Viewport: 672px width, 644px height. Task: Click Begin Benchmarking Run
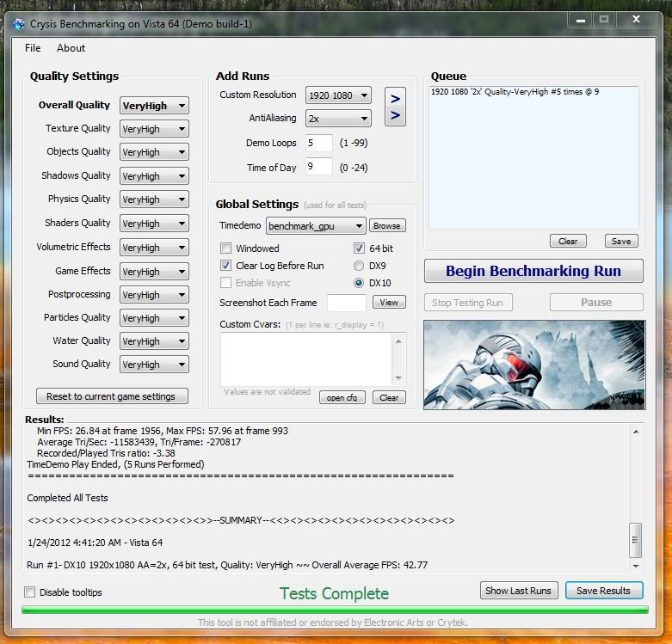point(533,271)
